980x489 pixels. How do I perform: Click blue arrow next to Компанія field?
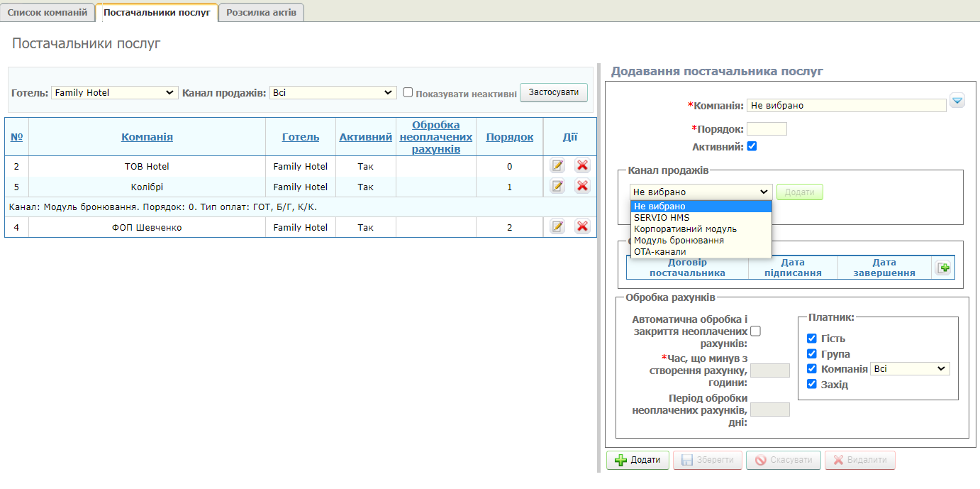coord(957,101)
